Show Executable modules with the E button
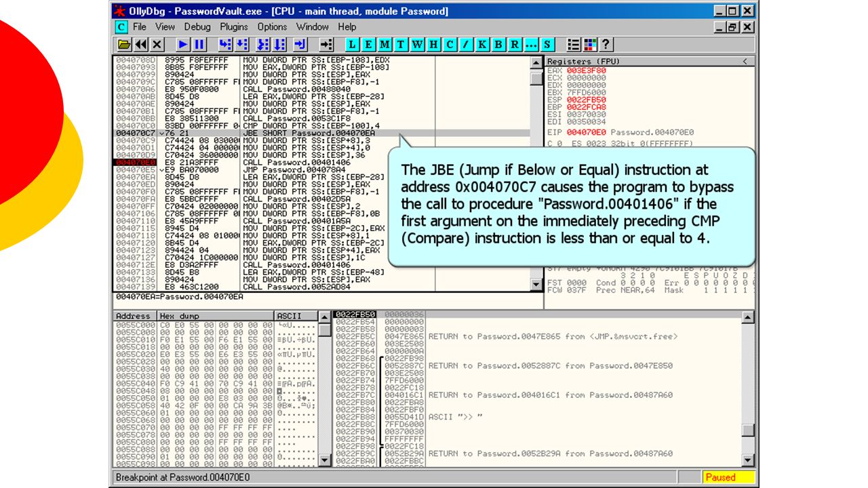 tap(369, 45)
